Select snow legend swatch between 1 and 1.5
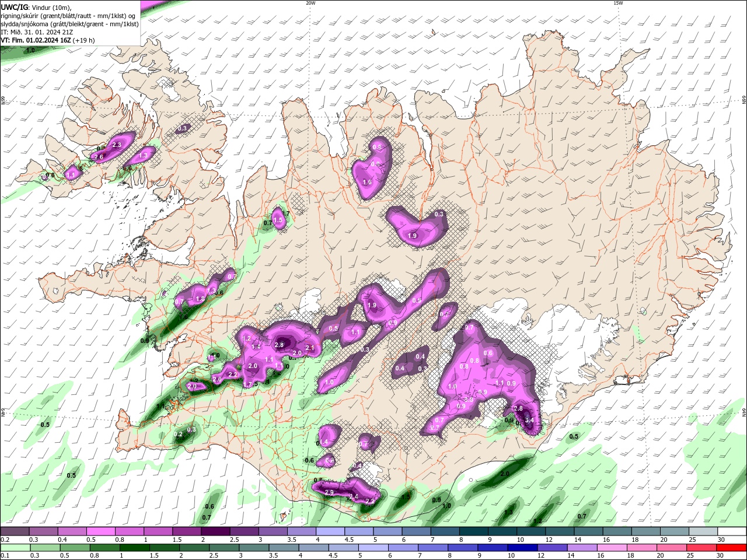Screen dimensions: 747x560 [158, 531]
